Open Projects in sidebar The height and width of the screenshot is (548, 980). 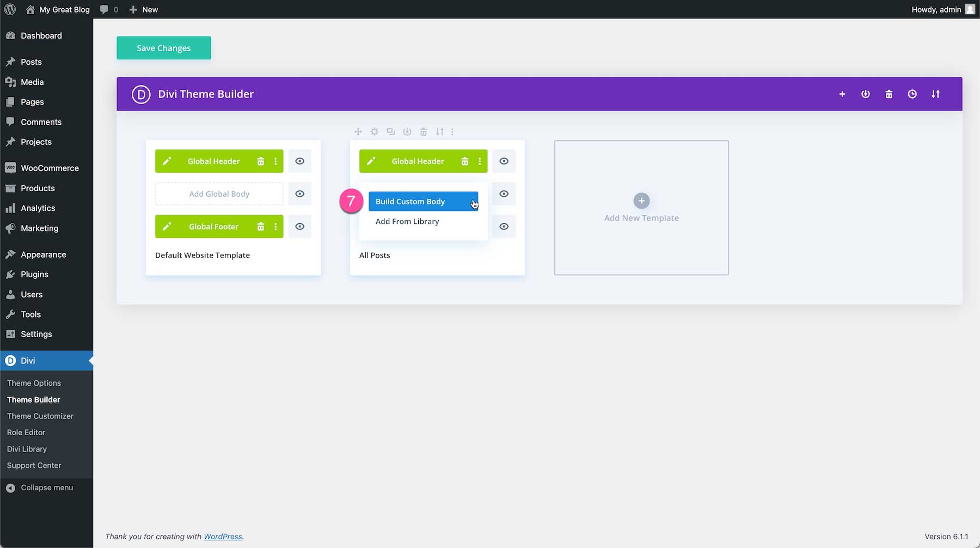[x=46, y=142]
